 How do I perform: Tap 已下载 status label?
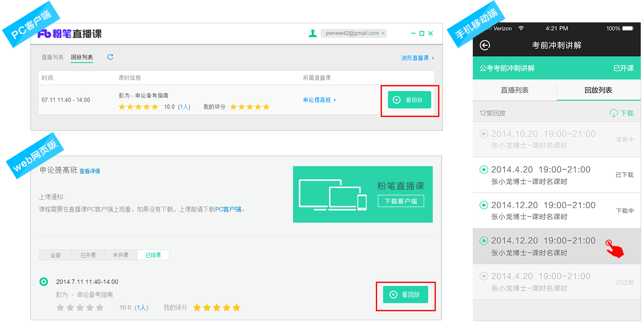click(x=625, y=175)
